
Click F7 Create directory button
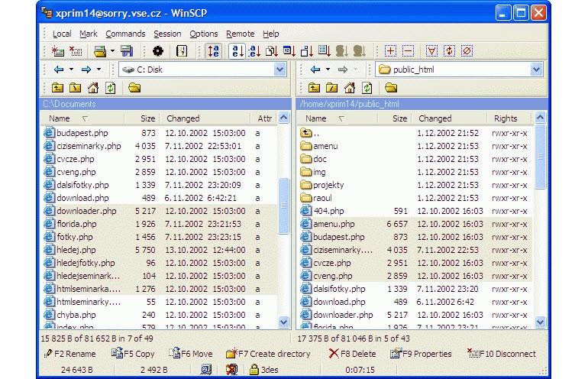(268, 354)
